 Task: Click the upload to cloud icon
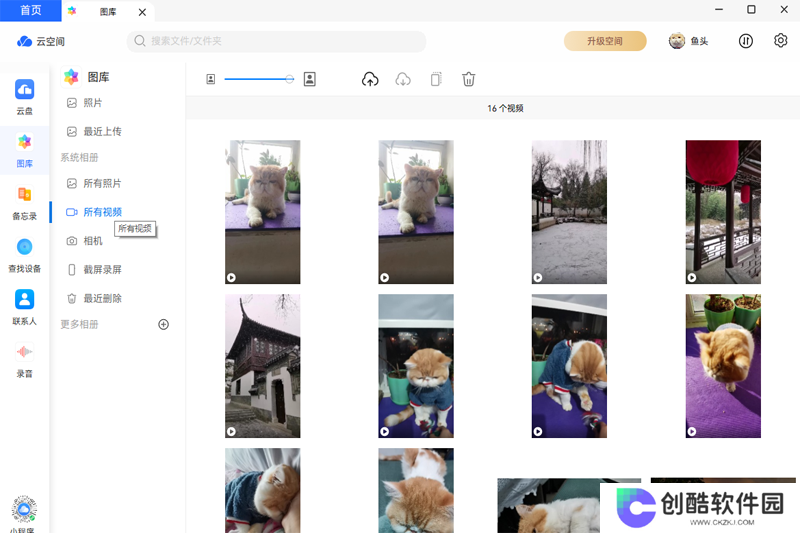[x=370, y=79]
